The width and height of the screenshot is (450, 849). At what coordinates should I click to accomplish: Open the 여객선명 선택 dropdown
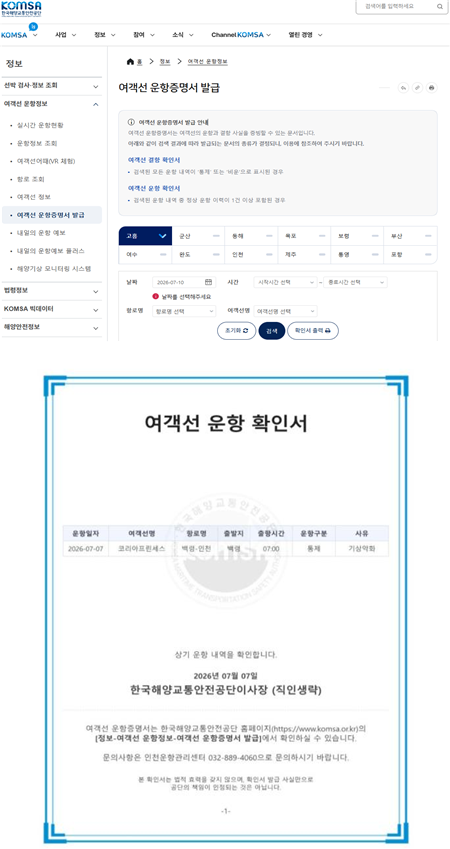[x=285, y=311]
